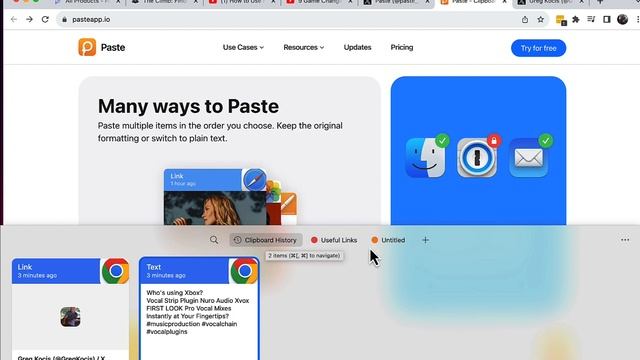This screenshot has height=360, width=640.
Task: Click the browser forward arrow
Action: click(x=29, y=20)
